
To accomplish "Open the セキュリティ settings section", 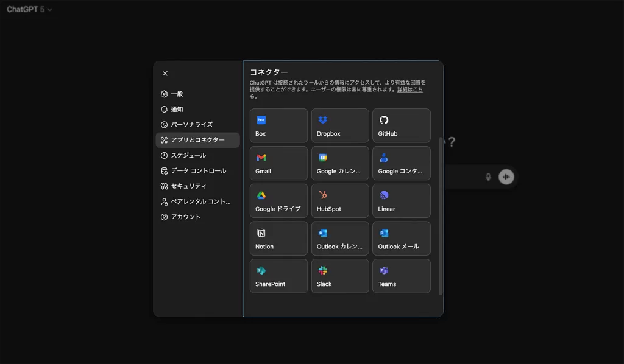I will [188, 186].
